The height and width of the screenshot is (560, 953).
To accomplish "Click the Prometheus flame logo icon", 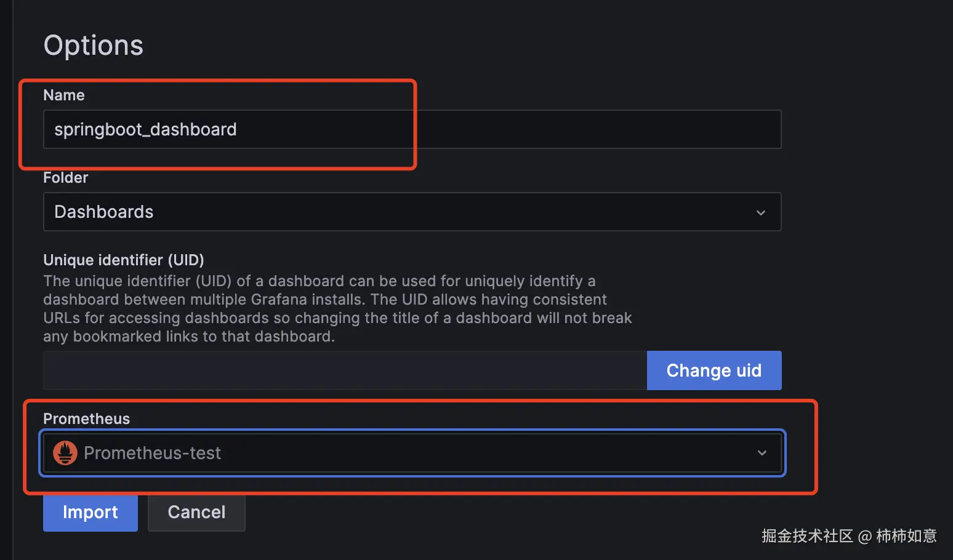I will click(x=65, y=452).
